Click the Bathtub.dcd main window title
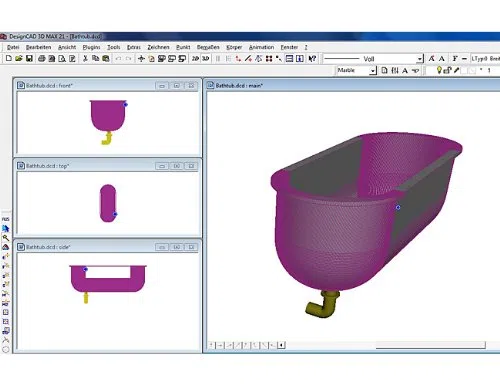500x385 pixels. click(x=239, y=86)
